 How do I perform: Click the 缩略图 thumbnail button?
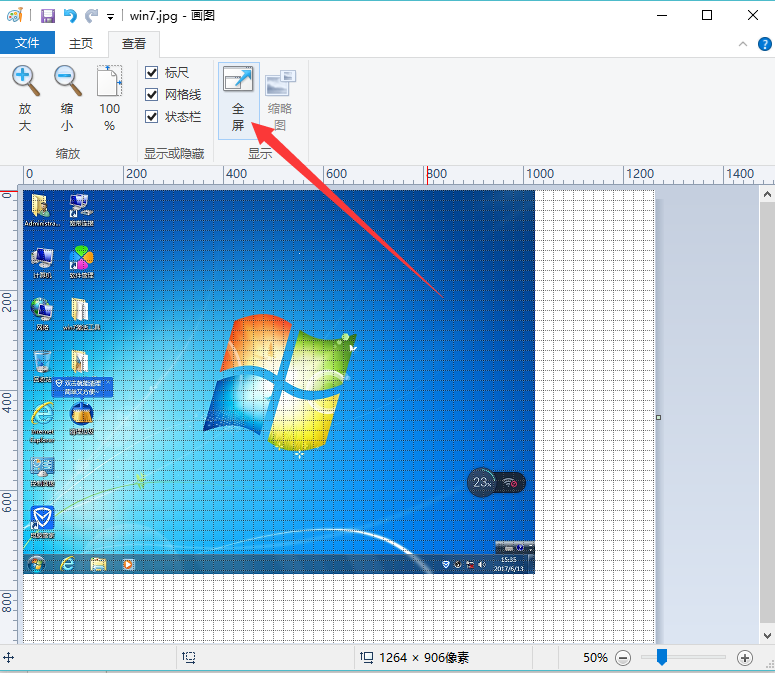(280, 100)
